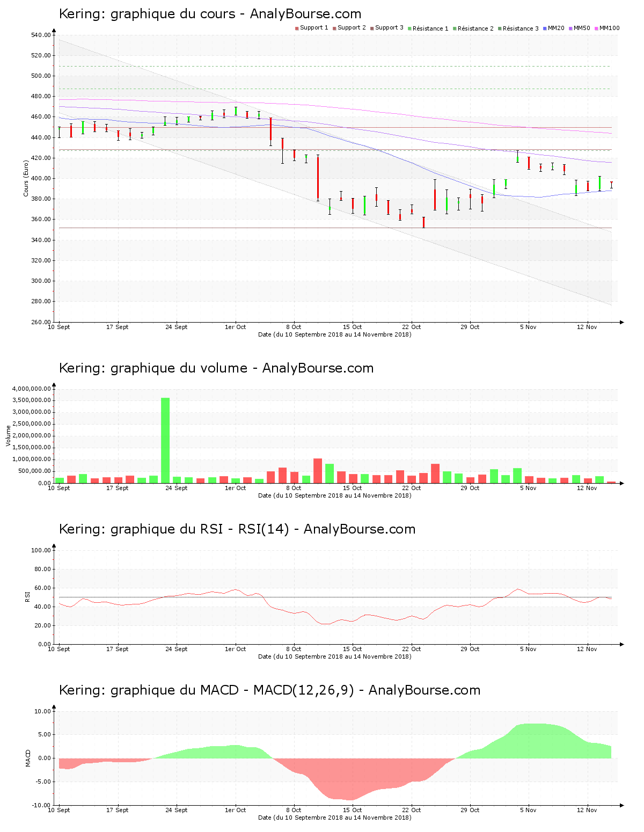Click the 540.00 price axis value

[41, 35]
